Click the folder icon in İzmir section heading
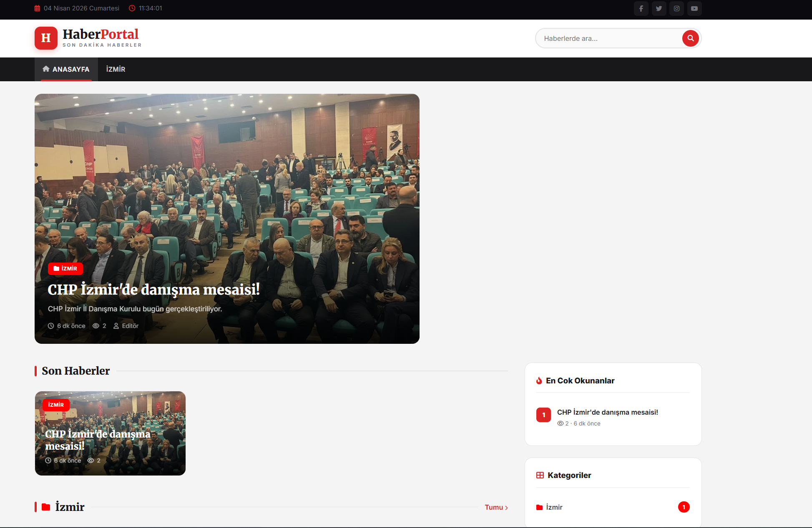812x528 pixels. [x=46, y=507]
